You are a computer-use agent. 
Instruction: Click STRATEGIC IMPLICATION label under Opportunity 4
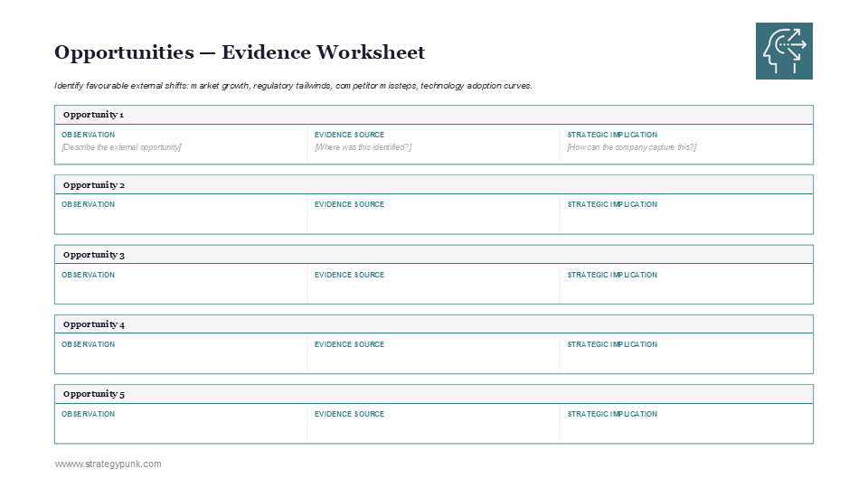(612, 344)
